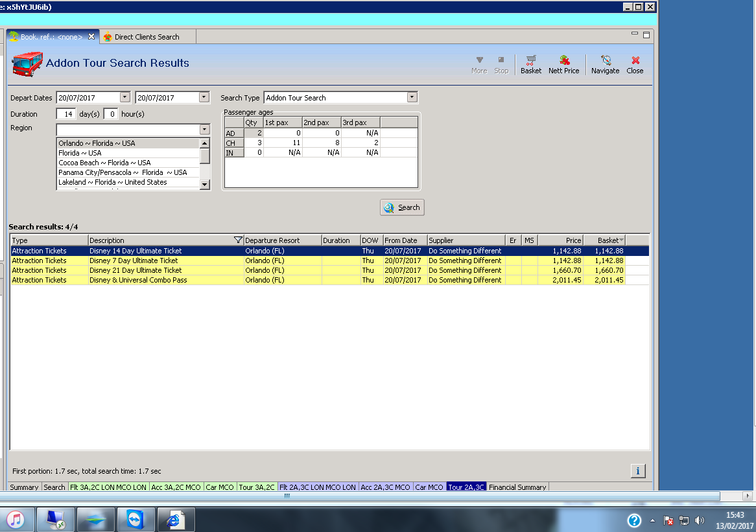The height and width of the screenshot is (532, 756).
Task: Click horizontal scrollbar right arrow
Action: [748, 495]
